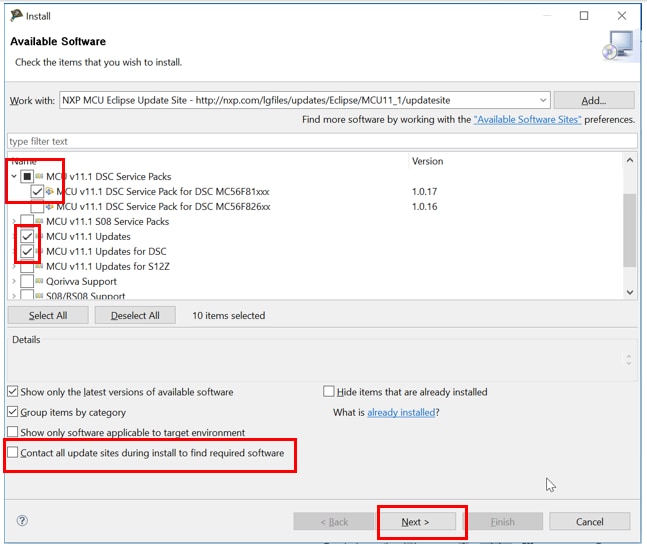Click the MCU v11.1 Updates for S12Z icon
Image resolution: width=647 pixels, height=546 pixels.
[39, 267]
